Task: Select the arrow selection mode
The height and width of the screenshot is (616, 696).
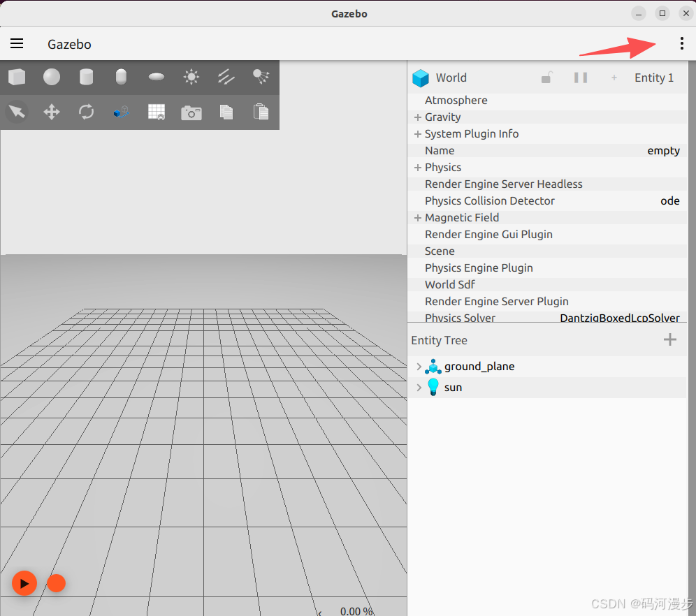Action: click(17, 112)
